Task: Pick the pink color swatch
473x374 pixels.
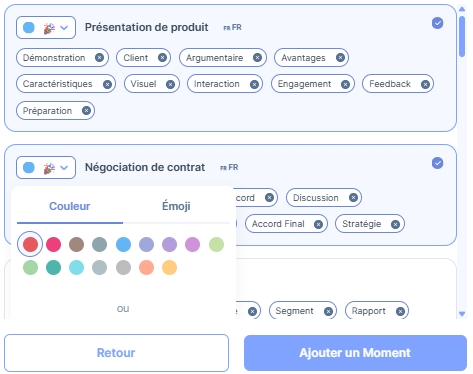Action: pyautogui.click(x=53, y=244)
